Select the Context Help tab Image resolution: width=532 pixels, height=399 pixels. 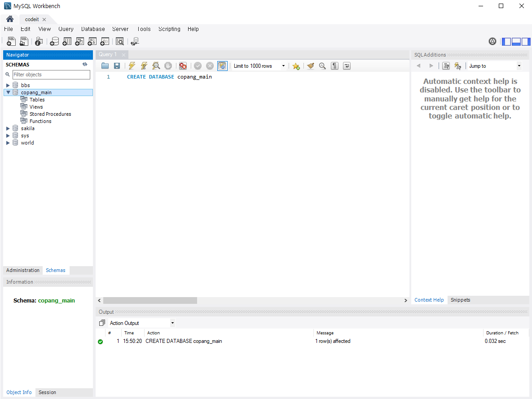point(429,300)
